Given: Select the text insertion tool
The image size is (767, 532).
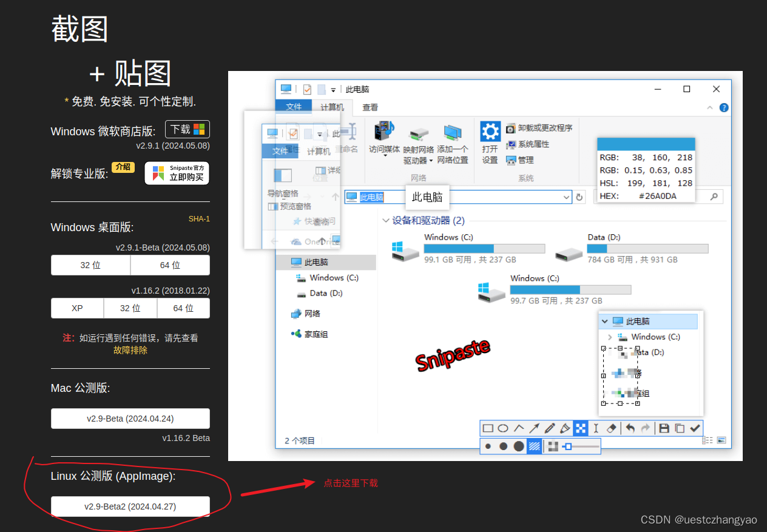Looking at the screenshot, I should coord(596,428).
